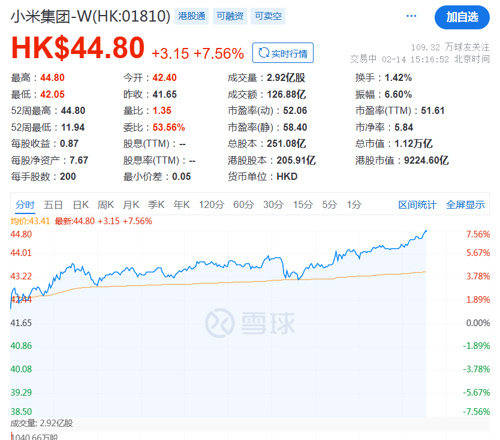Click the 每股收益 value 0.87
This screenshot has height=440, width=500.
click(x=69, y=144)
